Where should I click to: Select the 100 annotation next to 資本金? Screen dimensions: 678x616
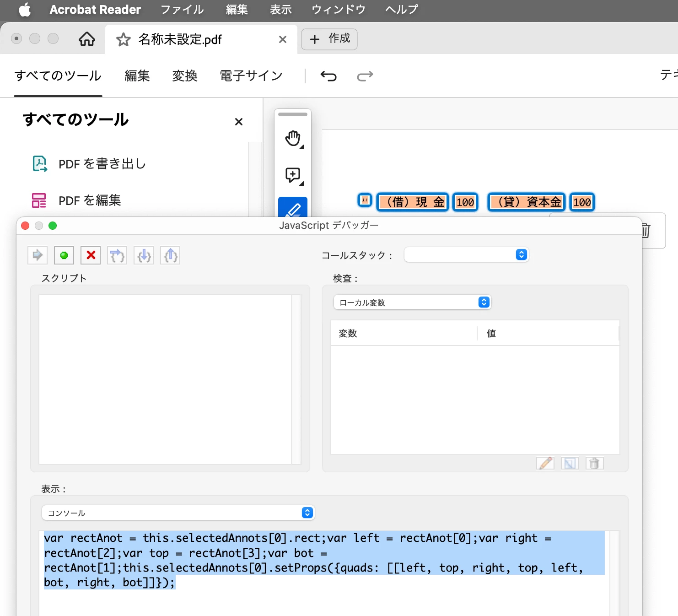(582, 202)
